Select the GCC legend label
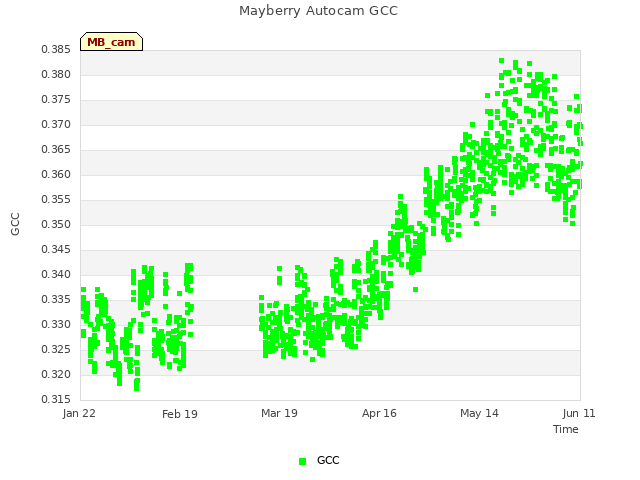Image resolution: width=640 pixels, height=480 pixels. tap(328, 460)
